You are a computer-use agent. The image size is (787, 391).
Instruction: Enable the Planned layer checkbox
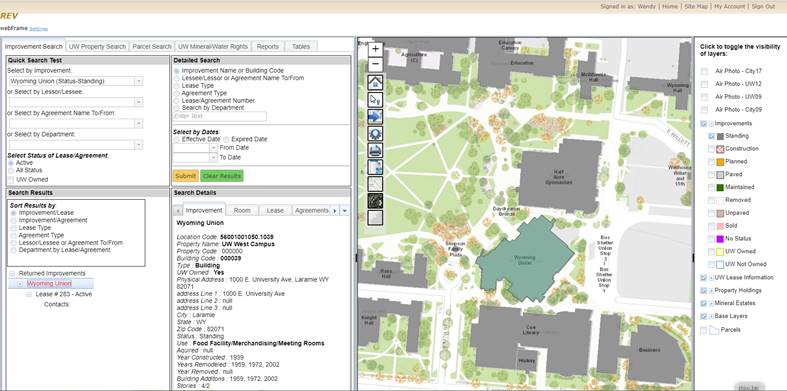pyautogui.click(x=711, y=162)
